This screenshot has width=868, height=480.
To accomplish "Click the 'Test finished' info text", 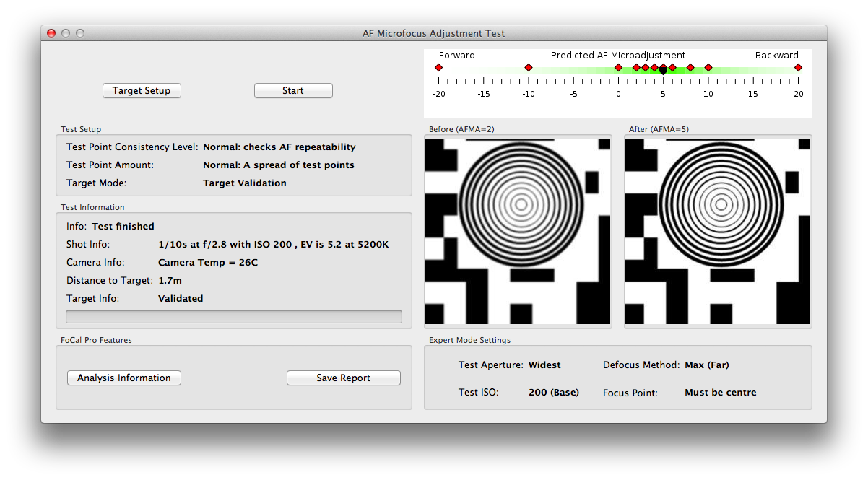I will [x=123, y=227].
